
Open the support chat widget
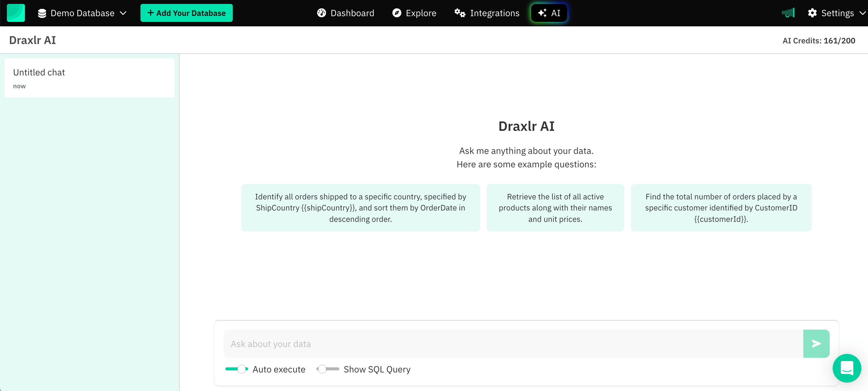click(846, 368)
